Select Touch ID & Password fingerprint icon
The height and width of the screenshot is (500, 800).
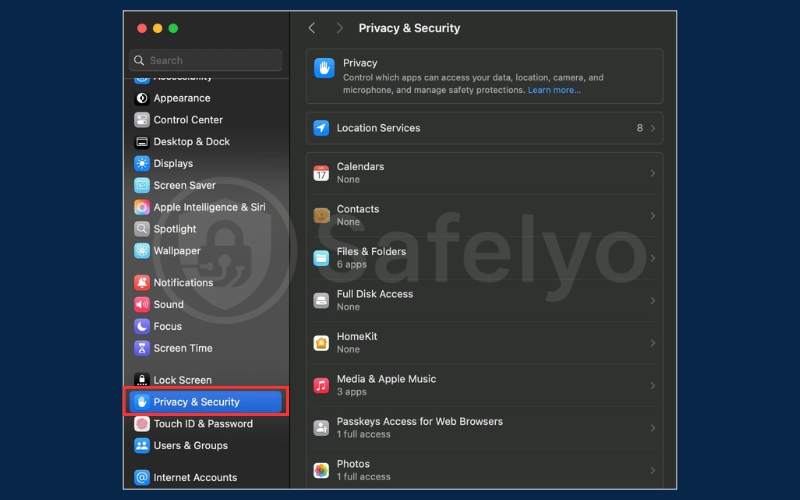pyautogui.click(x=142, y=423)
